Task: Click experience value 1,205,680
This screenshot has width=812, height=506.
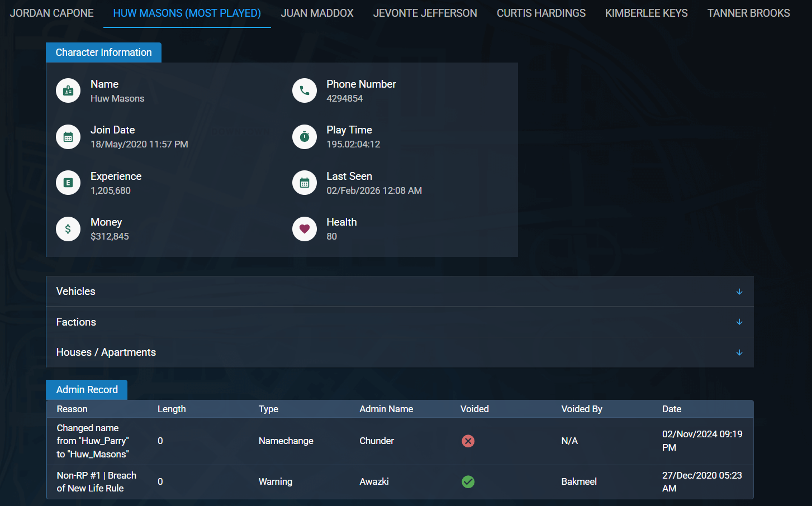Action: pyautogui.click(x=111, y=190)
